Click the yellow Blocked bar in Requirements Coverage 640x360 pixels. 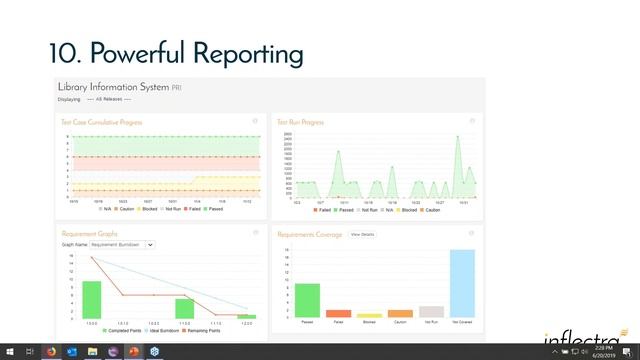click(x=369, y=316)
